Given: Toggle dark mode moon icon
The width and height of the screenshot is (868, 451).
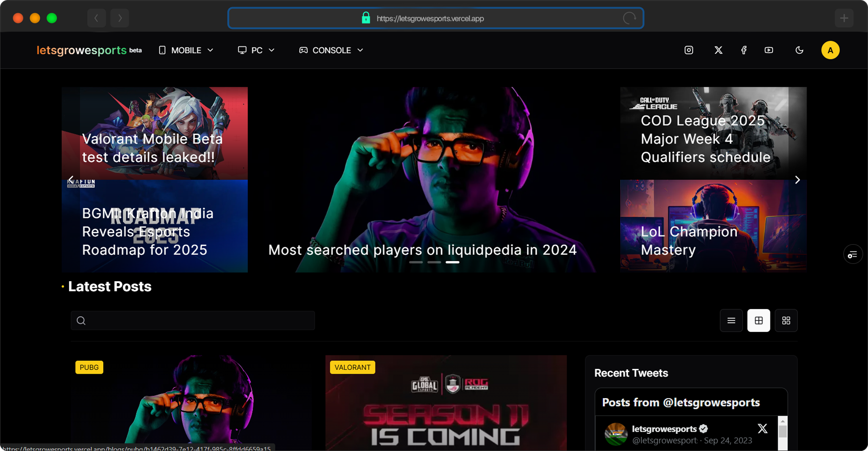Looking at the screenshot, I should pyautogui.click(x=799, y=50).
